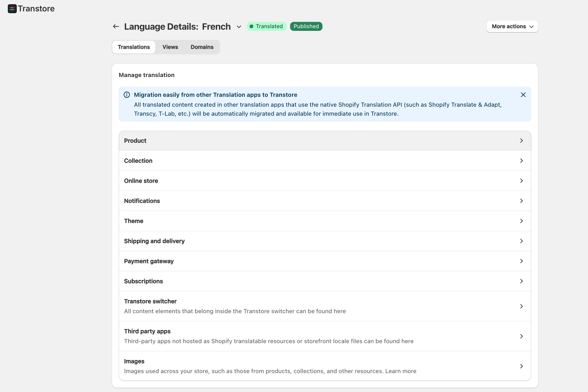Open the Third party apps section

pyautogui.click(x=325, y=336)
